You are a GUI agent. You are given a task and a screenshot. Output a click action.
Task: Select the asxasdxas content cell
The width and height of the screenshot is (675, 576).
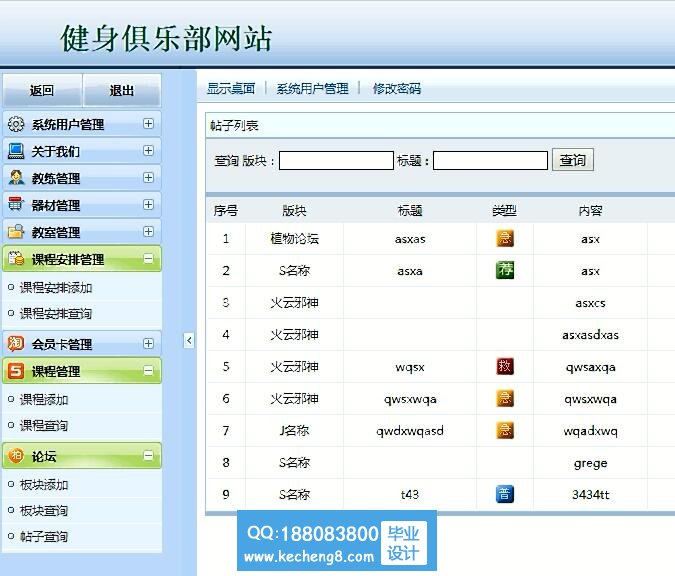[x=590, y=335]
